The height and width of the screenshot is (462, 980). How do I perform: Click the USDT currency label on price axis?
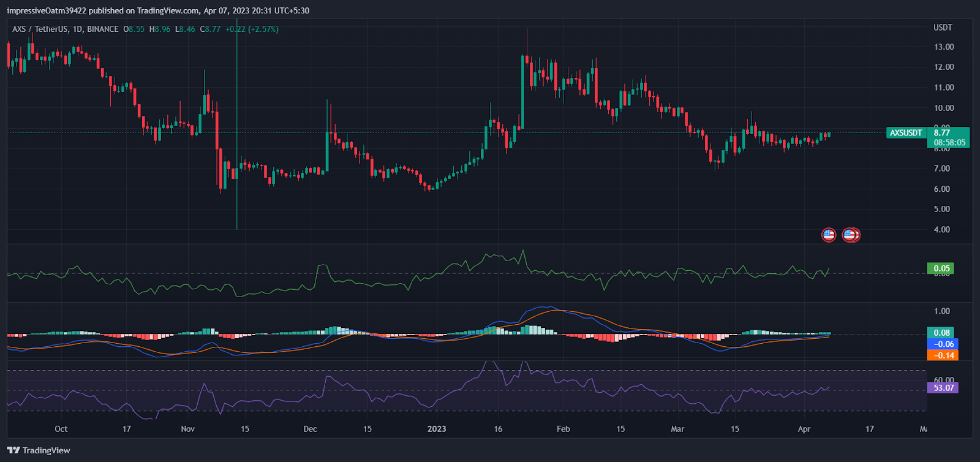point(943,28)
